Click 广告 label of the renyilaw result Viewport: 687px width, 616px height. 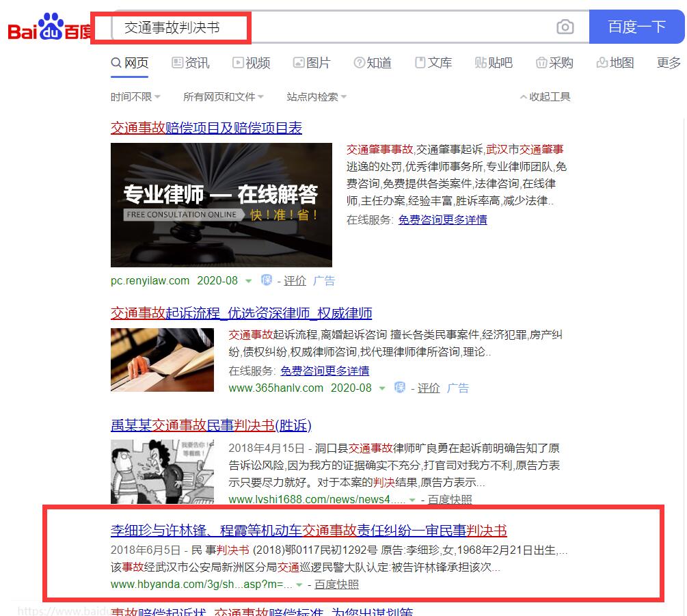[324, 281]
